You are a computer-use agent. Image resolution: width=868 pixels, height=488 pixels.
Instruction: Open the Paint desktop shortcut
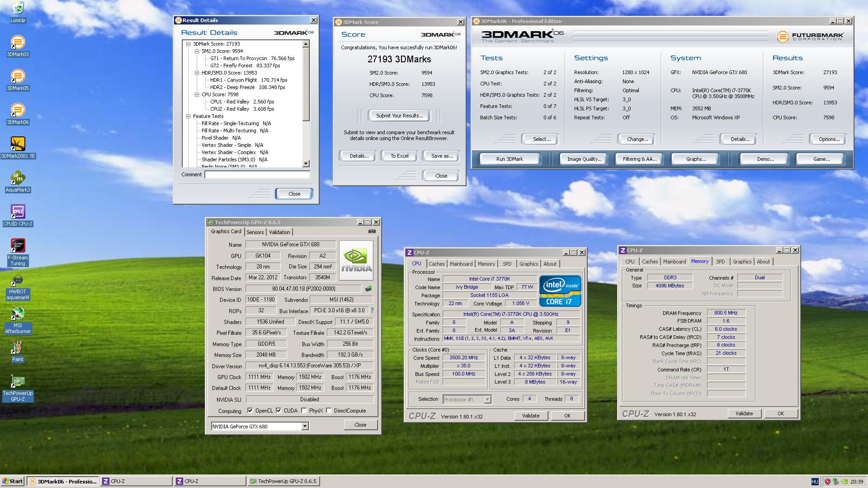(18, 351)
